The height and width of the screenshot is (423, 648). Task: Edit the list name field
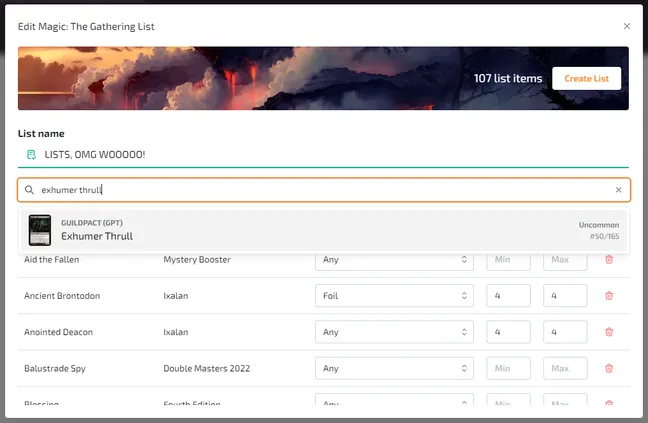[x=323, y=155]
